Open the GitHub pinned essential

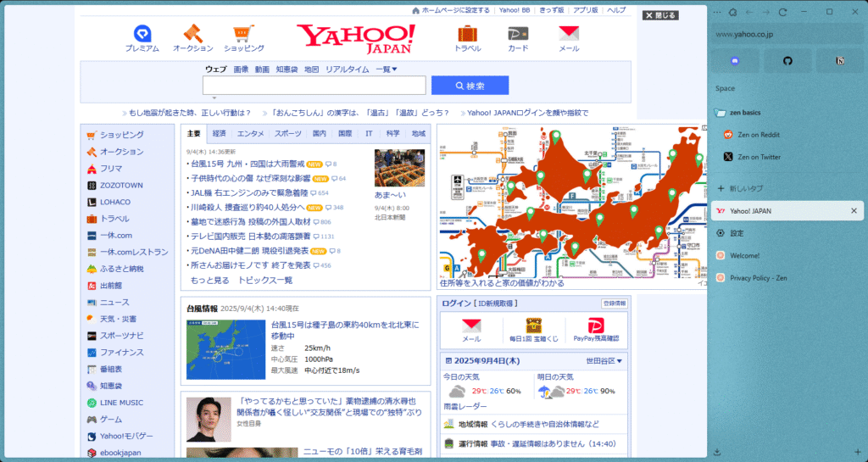point(787,61)
